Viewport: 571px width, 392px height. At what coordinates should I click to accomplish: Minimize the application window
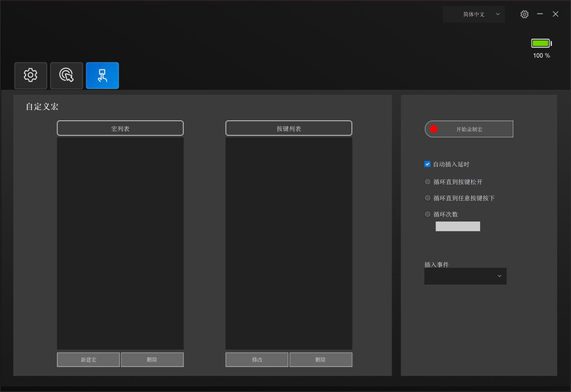[x=540, y=14]
